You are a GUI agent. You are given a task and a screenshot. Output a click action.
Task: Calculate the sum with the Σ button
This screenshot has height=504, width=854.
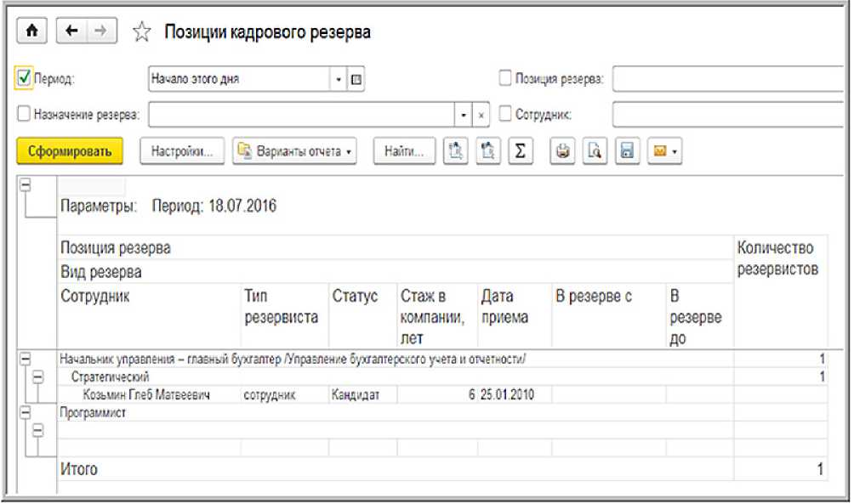(520, 150)
